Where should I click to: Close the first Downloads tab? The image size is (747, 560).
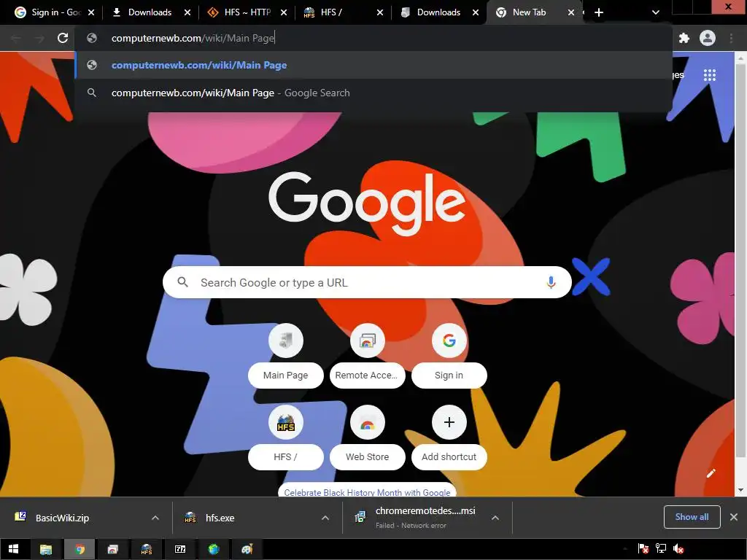[187, 12]
